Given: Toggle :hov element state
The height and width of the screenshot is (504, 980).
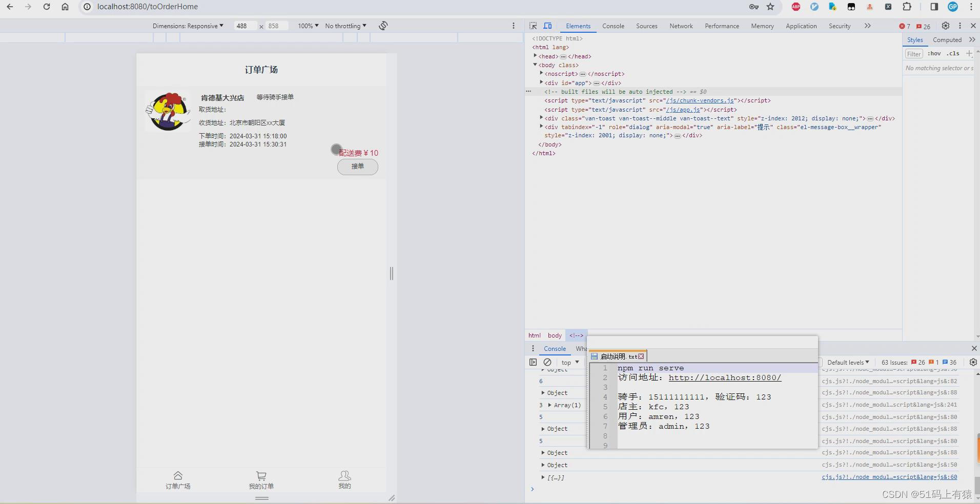Looking at the screenshot, I should pyautogui.click(x=934, y=53).
